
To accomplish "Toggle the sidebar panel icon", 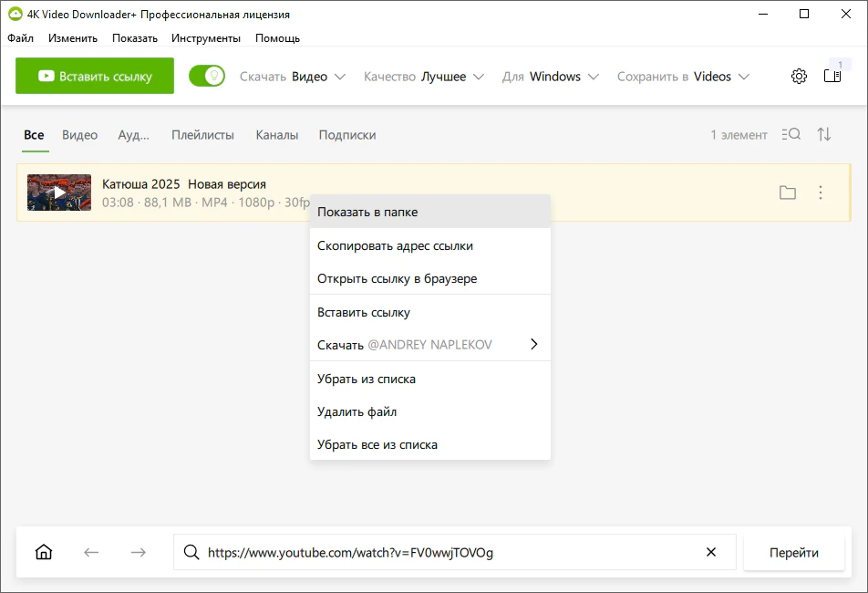I will point(832,76).
